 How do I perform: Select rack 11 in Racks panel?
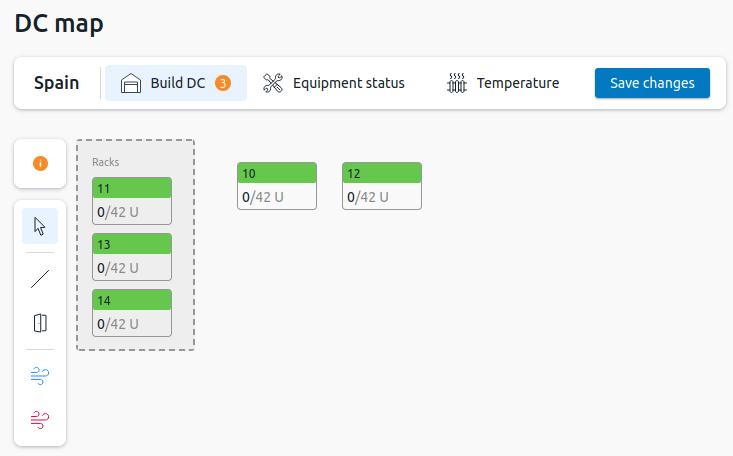pyautogui.click(x=132, y=200)
